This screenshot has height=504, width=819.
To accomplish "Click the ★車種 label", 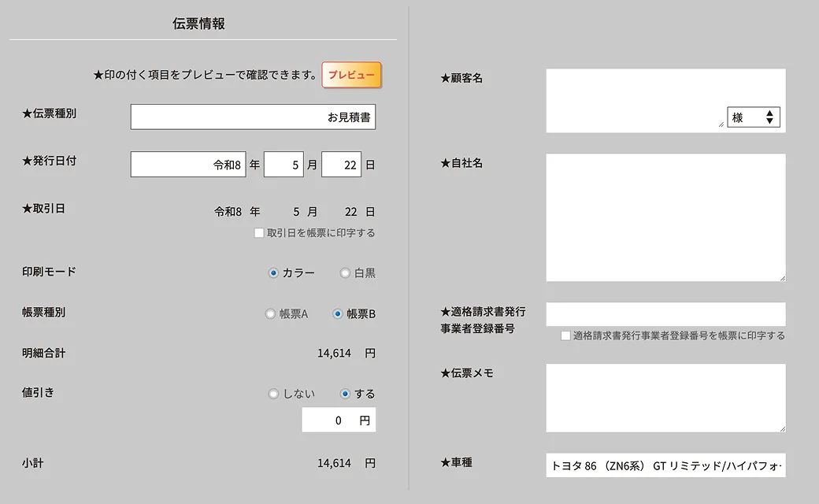I will tap(457, 463).
